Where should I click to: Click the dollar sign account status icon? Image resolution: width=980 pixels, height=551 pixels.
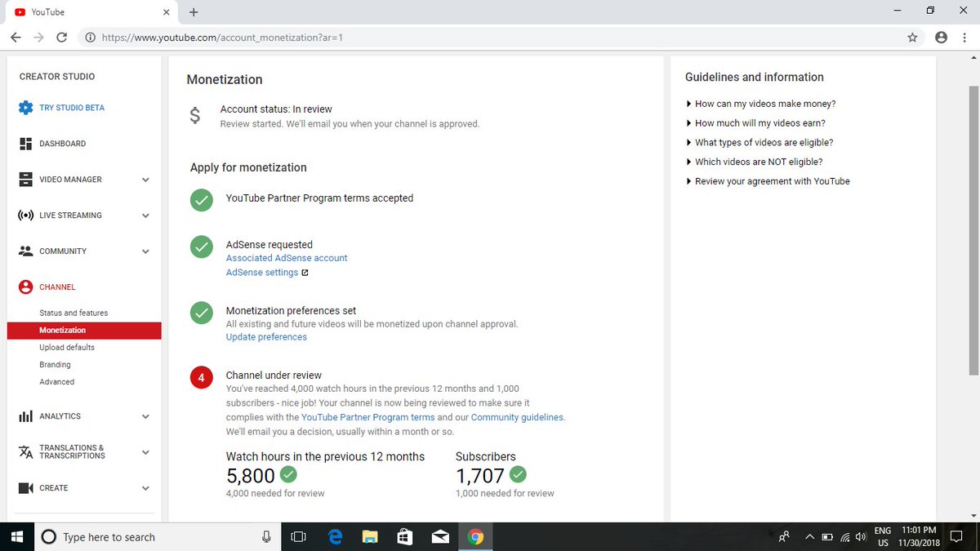coord(194,116)
